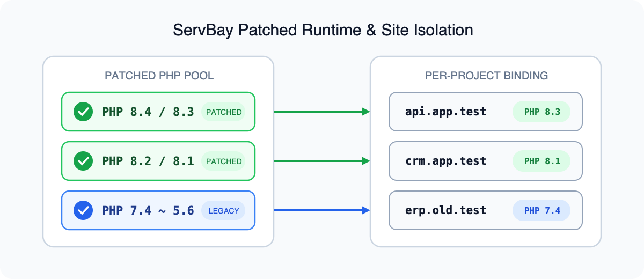The height and width of the screenshot is (279, 644).
Task: Click the PHP 7.4 pill for erp.old.test
Action: (541, 210)
